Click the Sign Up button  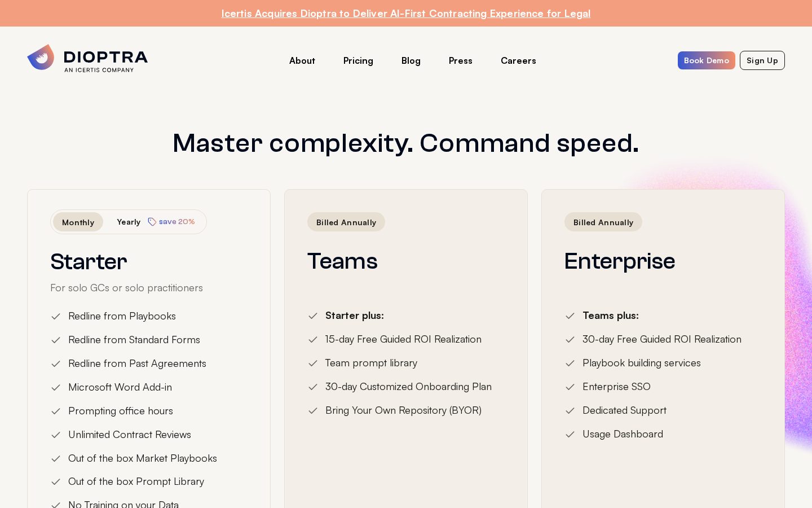[762, 60]
